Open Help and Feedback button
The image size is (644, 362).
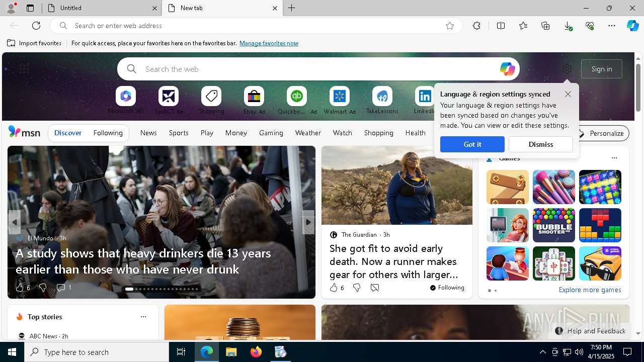pyautogui.click(x=590, y=331)
